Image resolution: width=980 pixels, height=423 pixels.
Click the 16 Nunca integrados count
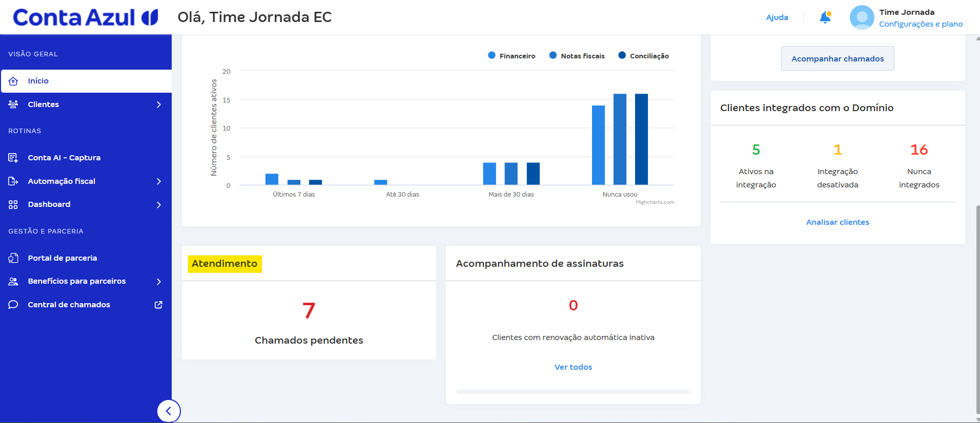click(919, 150)
